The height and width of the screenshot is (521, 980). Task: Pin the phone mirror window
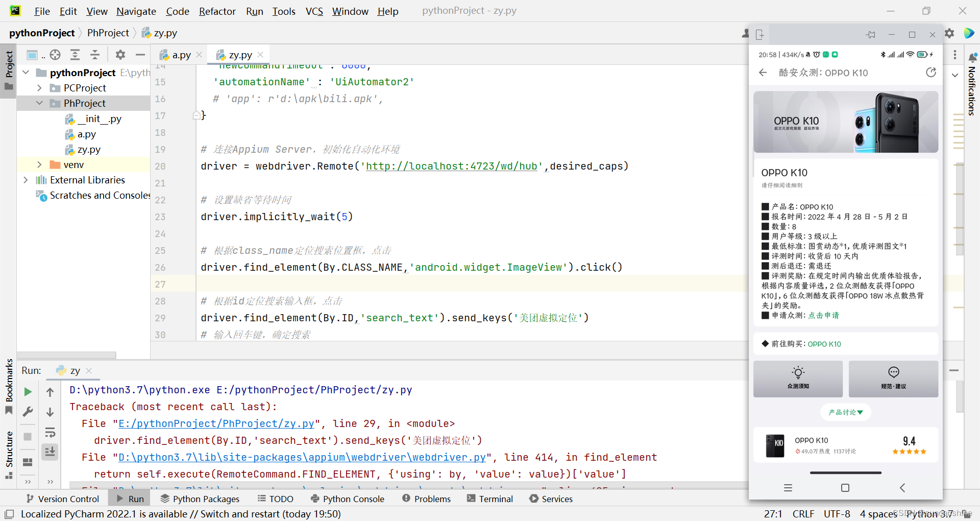point(871,35)
